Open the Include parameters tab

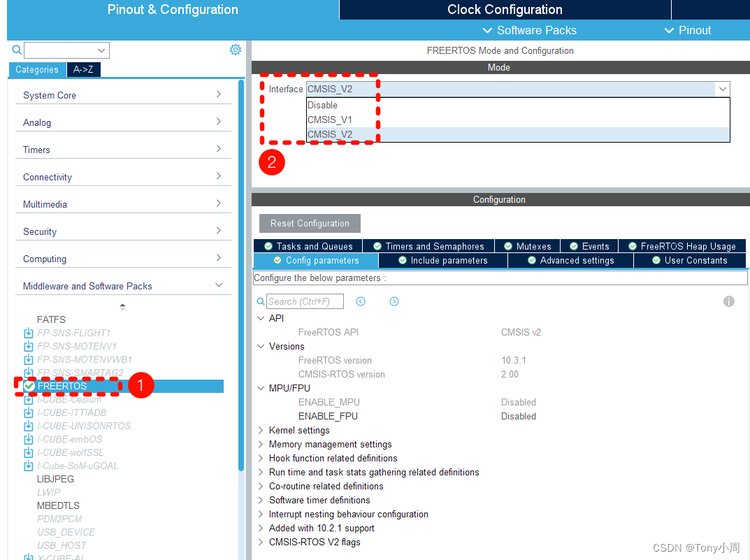(443, 261)
